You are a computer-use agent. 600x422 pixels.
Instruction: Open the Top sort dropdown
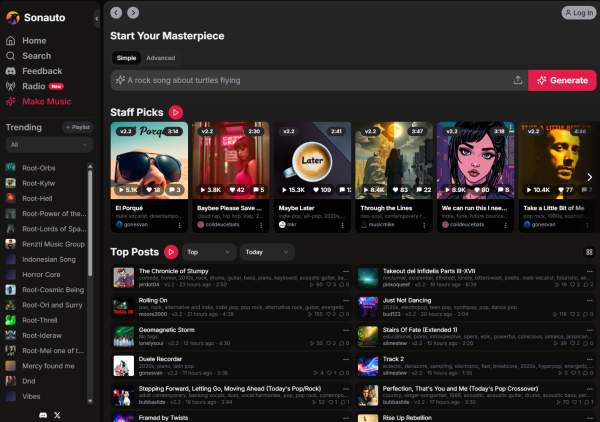click(208, 252)
